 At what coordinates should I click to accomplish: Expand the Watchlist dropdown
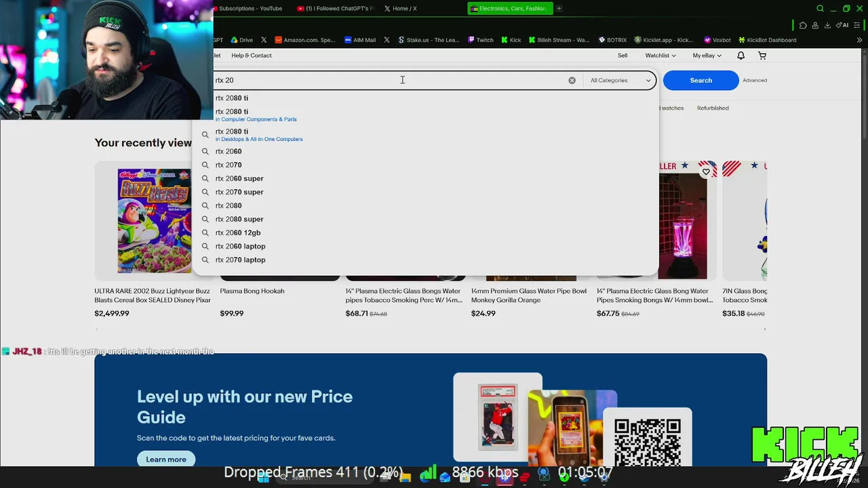click(x=660, y=56)
